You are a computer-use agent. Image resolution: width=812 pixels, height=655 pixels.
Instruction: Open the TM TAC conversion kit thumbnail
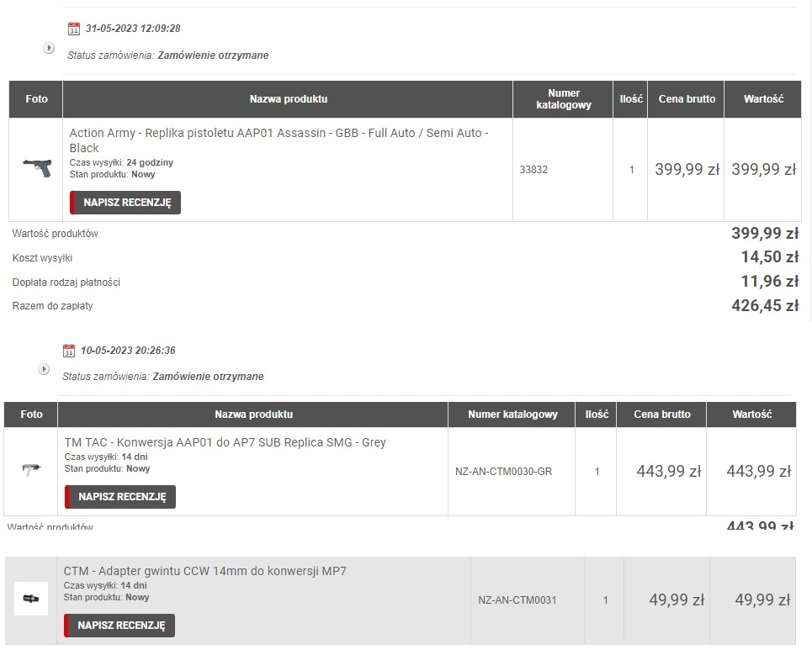click(32, 470)
